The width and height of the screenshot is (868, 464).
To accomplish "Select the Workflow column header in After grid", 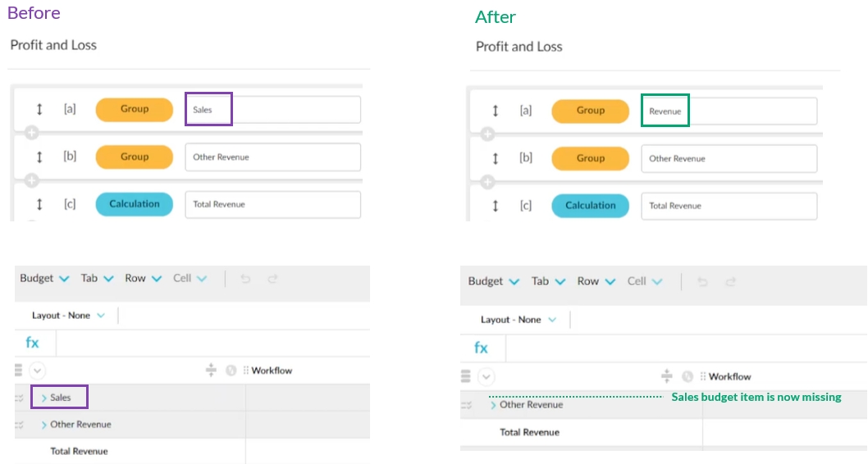I will pyautogui.click(x=729, y=376).
